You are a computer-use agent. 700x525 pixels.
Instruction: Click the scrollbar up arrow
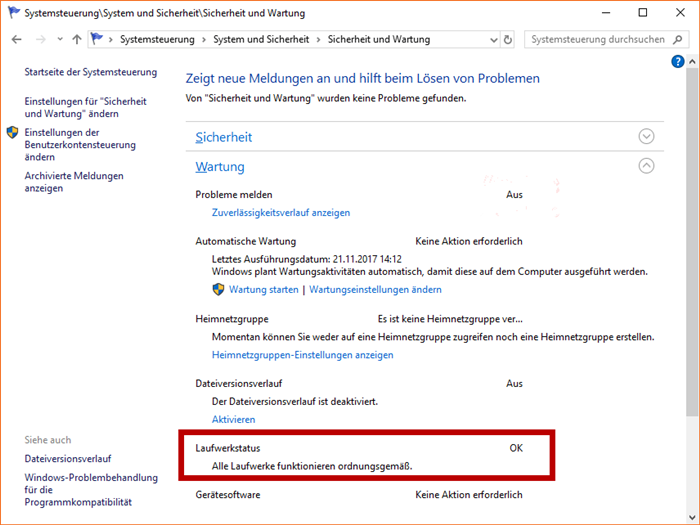[x=692, y=62]
